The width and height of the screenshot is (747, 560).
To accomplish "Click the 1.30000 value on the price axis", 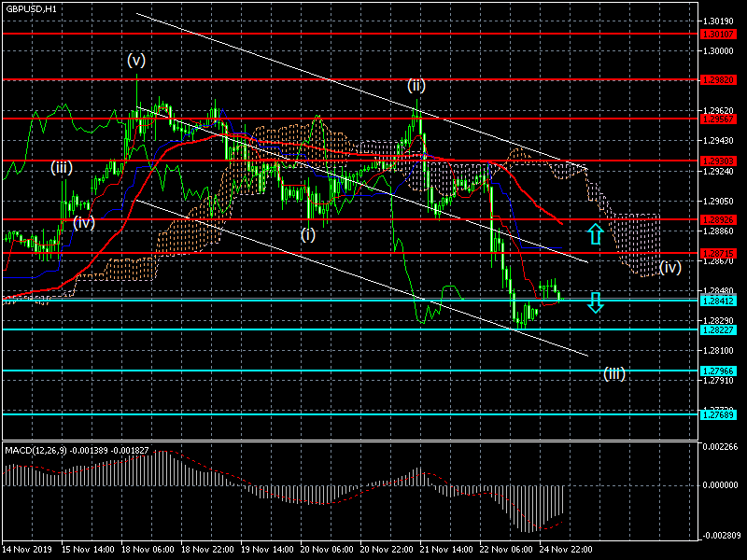I will click(x=718, y=51).
